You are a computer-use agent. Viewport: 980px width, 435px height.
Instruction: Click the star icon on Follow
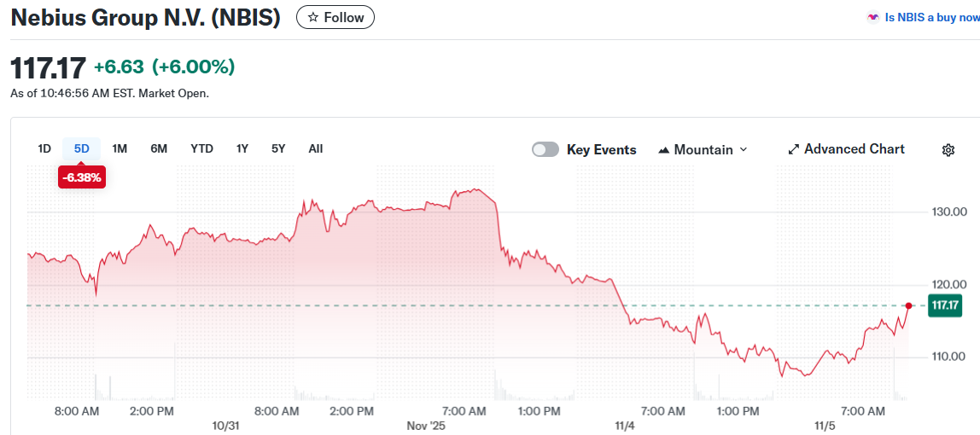pos(312,17)
